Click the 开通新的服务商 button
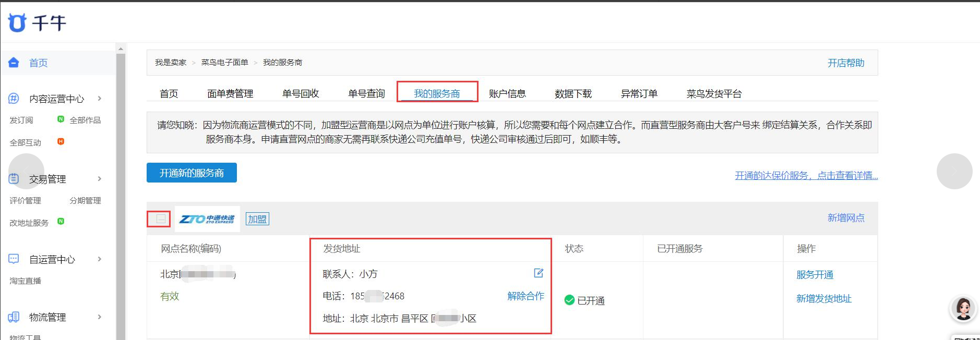 click(192, 173)
